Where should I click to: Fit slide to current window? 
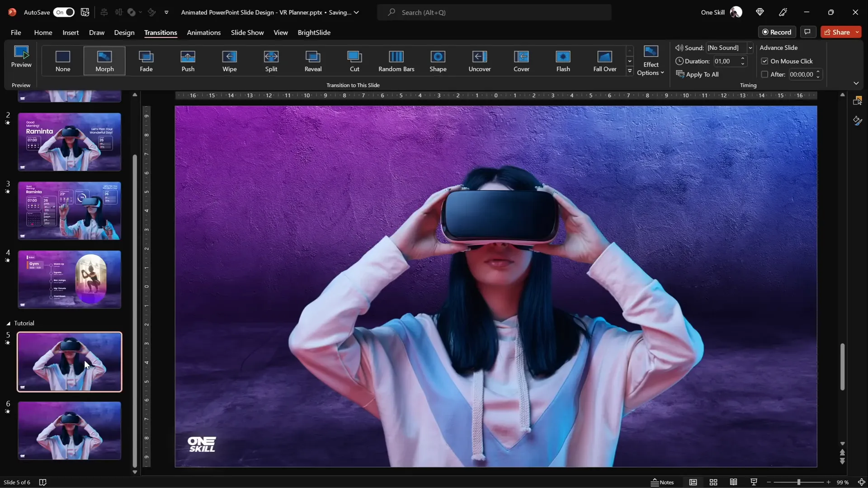coord(861,482)
